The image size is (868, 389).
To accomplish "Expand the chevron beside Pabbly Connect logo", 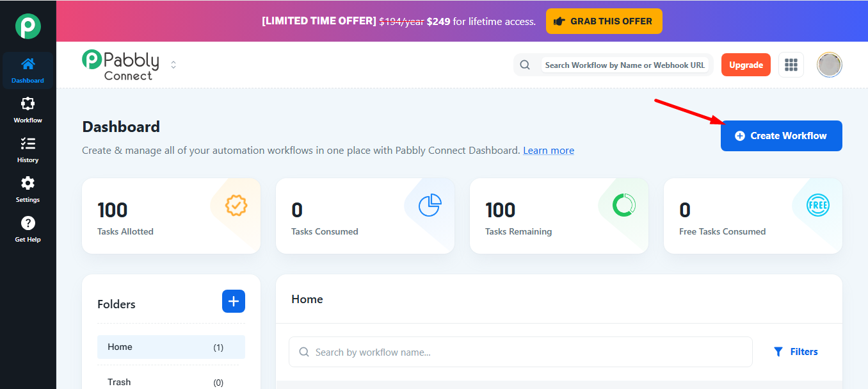I will click(173, 64).
